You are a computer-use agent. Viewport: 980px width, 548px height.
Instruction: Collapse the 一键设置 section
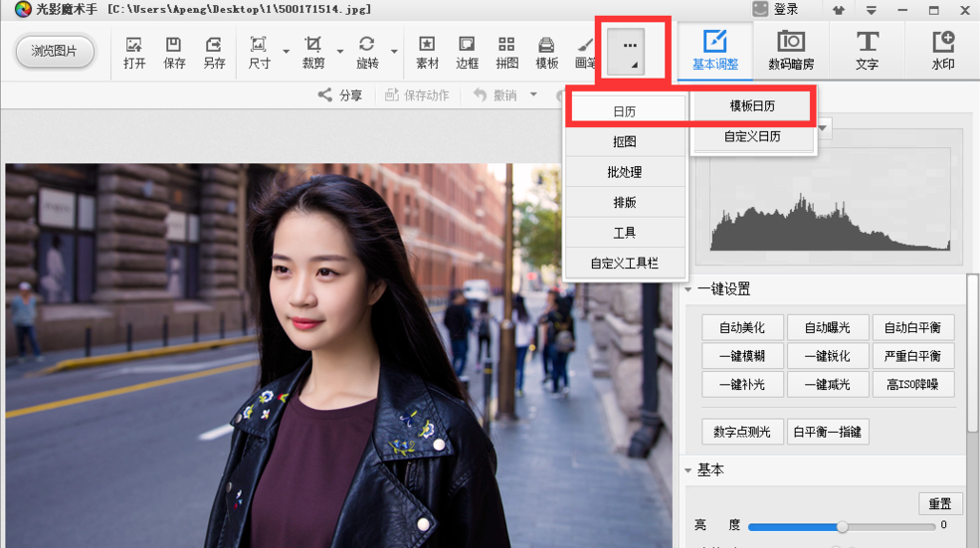click(687, 289)
